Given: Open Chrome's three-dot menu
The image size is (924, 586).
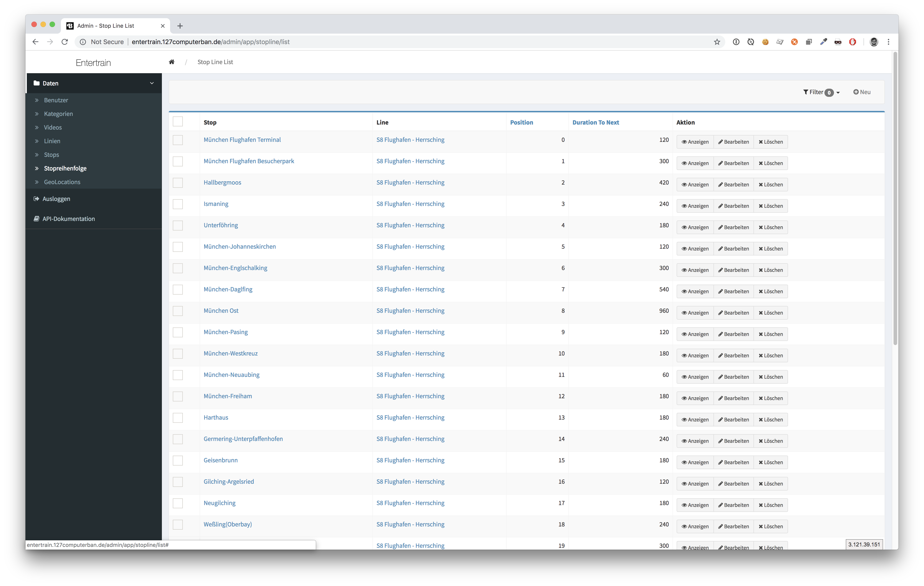Looking at the screenshot, I should pyautogui.click(x=888, y=42).
